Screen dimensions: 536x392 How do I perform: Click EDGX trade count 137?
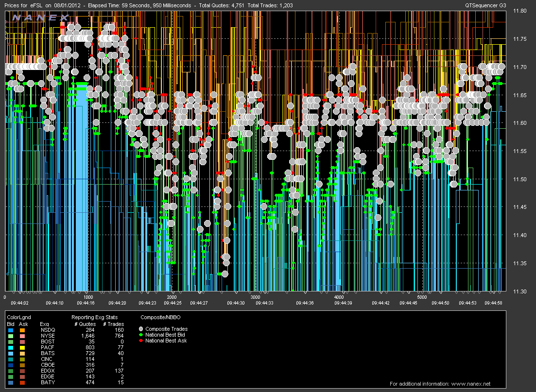tap(119, 371)
